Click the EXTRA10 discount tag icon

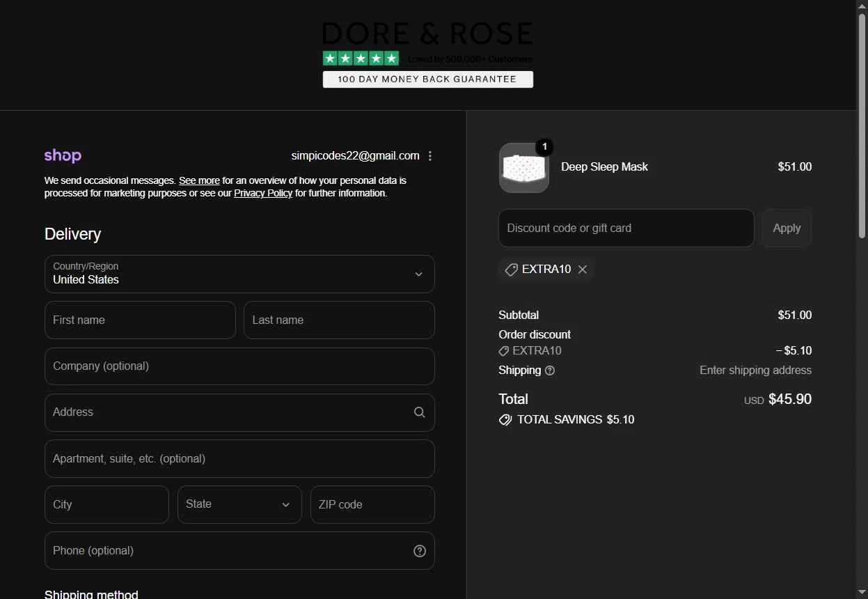click(x=511, y=270)
